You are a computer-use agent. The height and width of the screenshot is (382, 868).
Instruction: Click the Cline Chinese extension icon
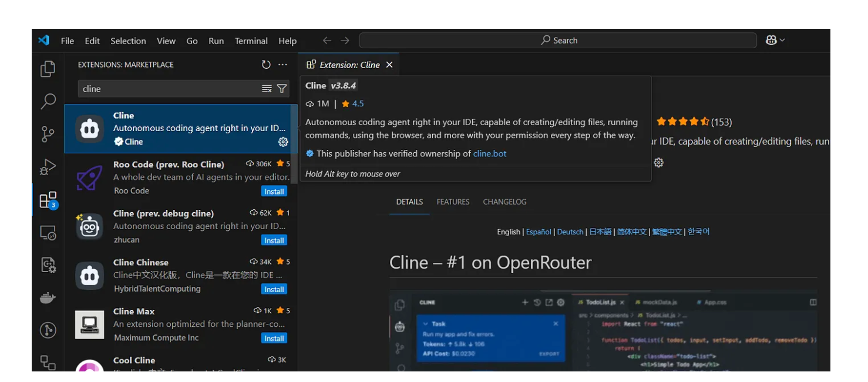click(89, 276)
